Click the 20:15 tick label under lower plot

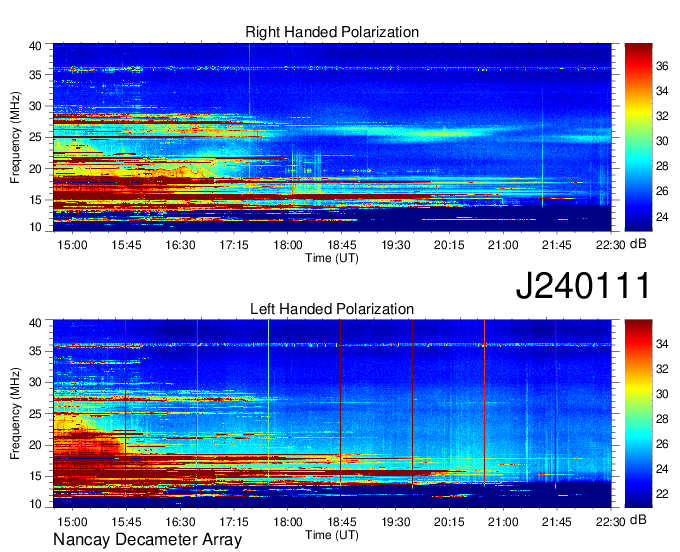click(x=449, y=522)
